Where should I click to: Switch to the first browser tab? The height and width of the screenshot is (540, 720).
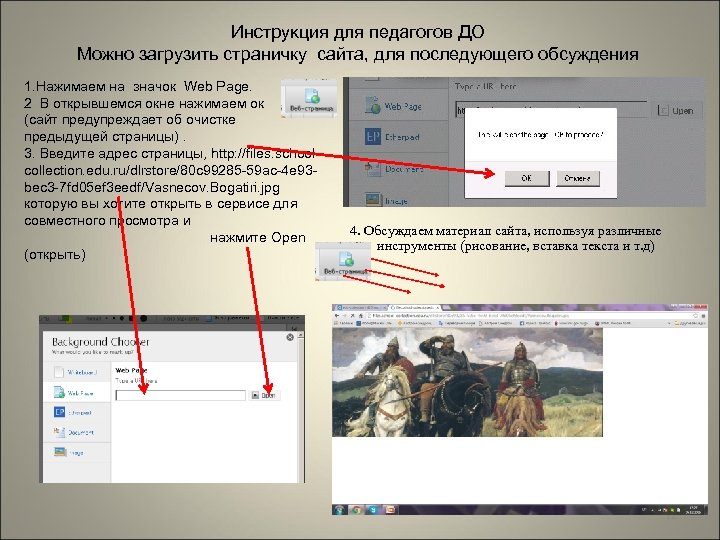(x=361, y=307)
